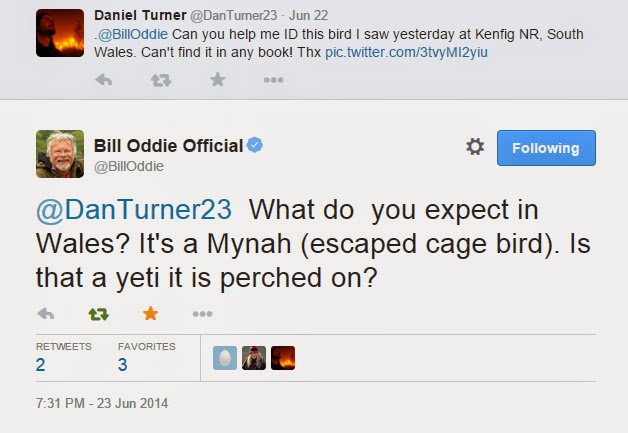The width and height of the screenshot is (628, 433).
Task: Reply to Bill Oddie's tweet
Action: tap(45, 314)
